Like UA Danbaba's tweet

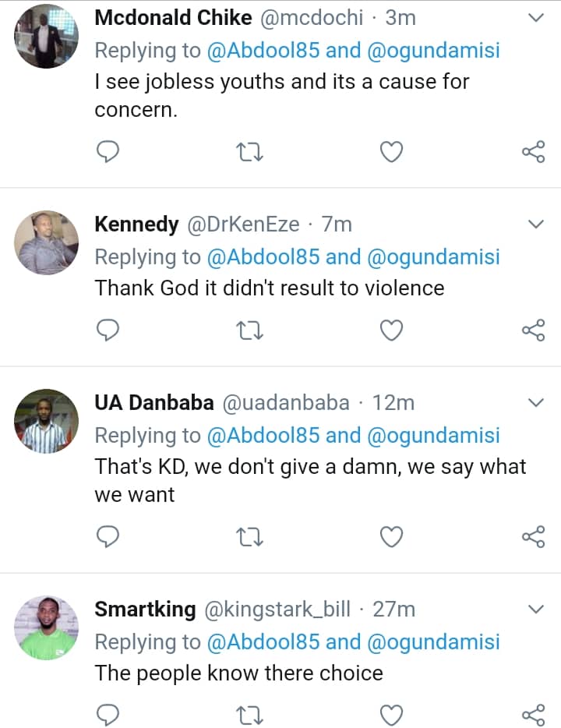(391, 536)
